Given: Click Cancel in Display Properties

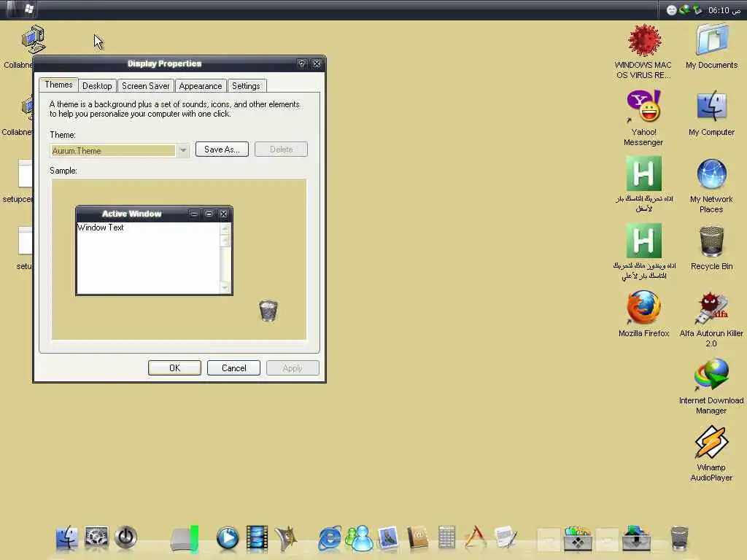Looking at the screenshot, I should (x=234, y=367).
